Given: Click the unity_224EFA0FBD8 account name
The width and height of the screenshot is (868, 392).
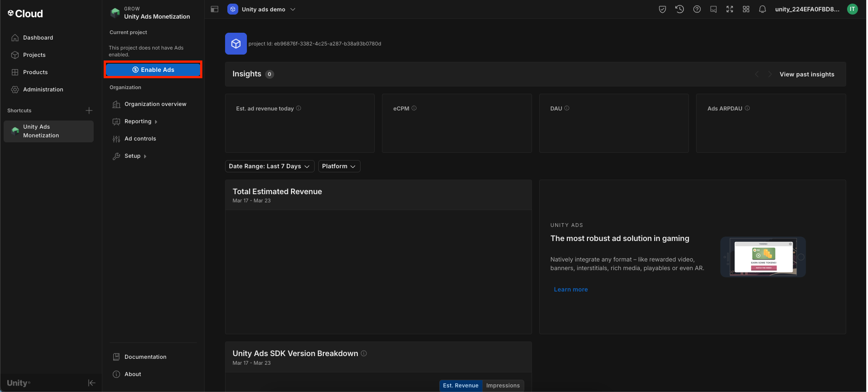Looking at the screenshot, I should [807, 9].
